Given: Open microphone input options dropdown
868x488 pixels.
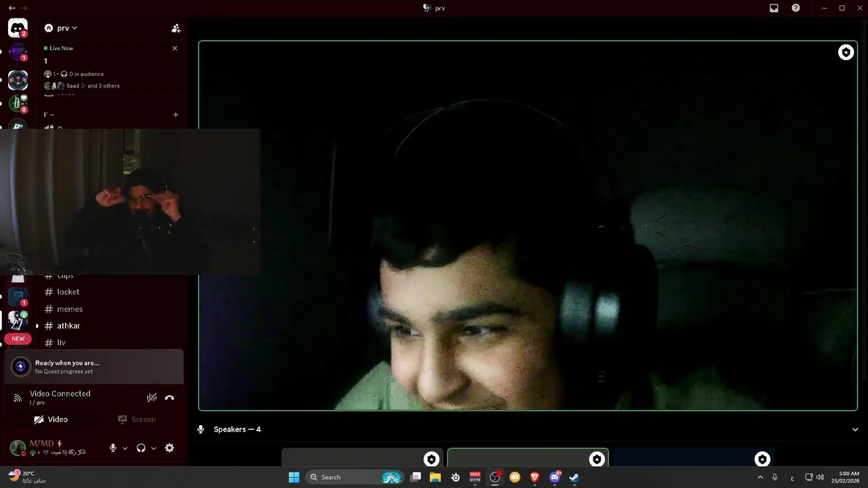Looking at the screenshot, I should point(125,448).
